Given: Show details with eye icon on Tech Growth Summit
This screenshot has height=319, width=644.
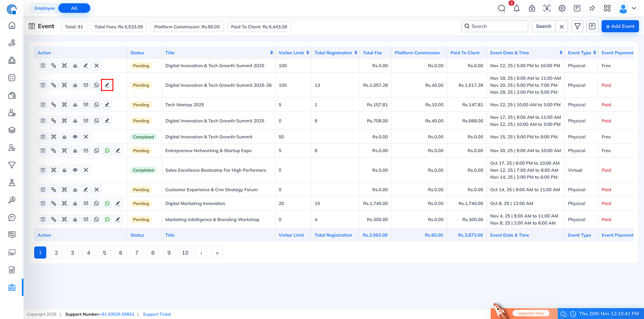Looking at the screenshot, I should [x=75, y=137].
